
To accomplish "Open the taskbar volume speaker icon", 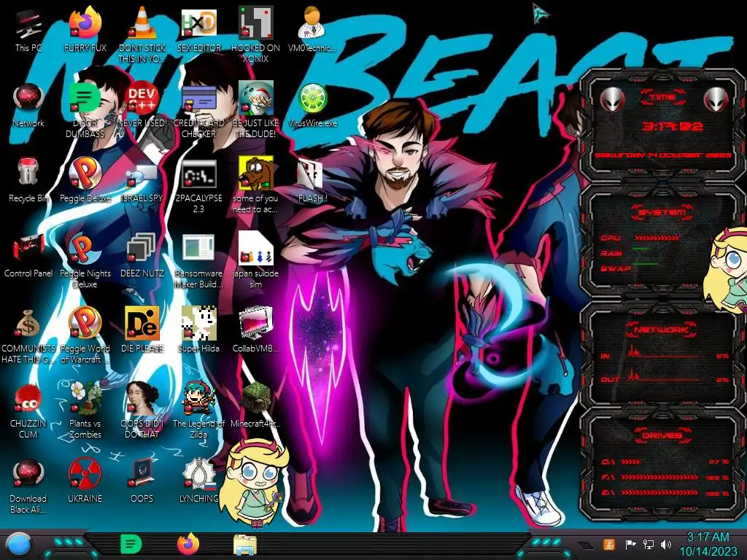I will pos(665,544).
